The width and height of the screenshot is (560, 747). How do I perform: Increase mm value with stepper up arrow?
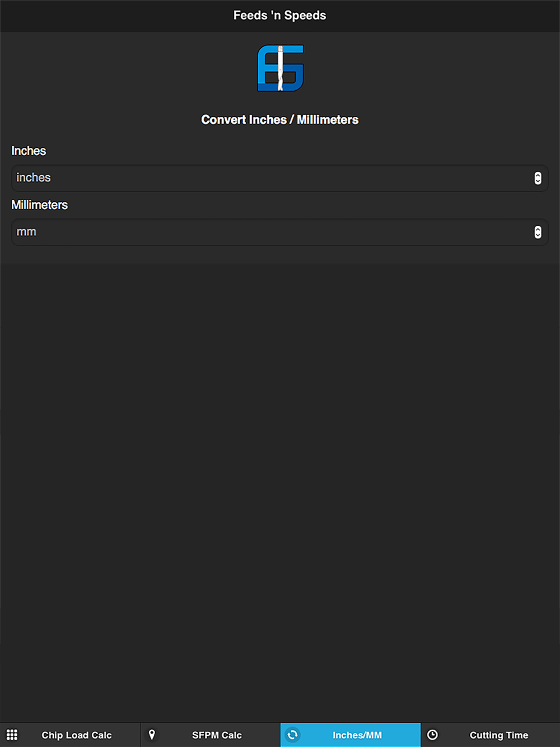coord(538,228)
